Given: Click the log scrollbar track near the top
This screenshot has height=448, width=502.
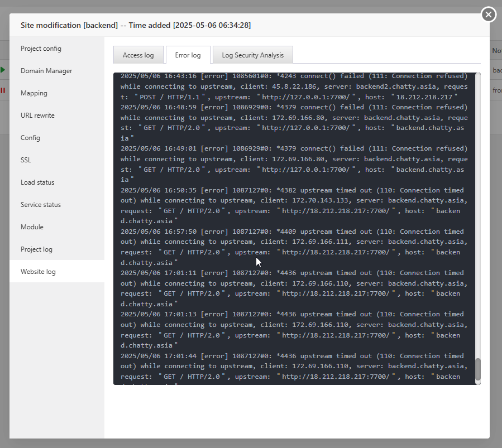Looking at the screenshot, I should (x=477, y=96).
